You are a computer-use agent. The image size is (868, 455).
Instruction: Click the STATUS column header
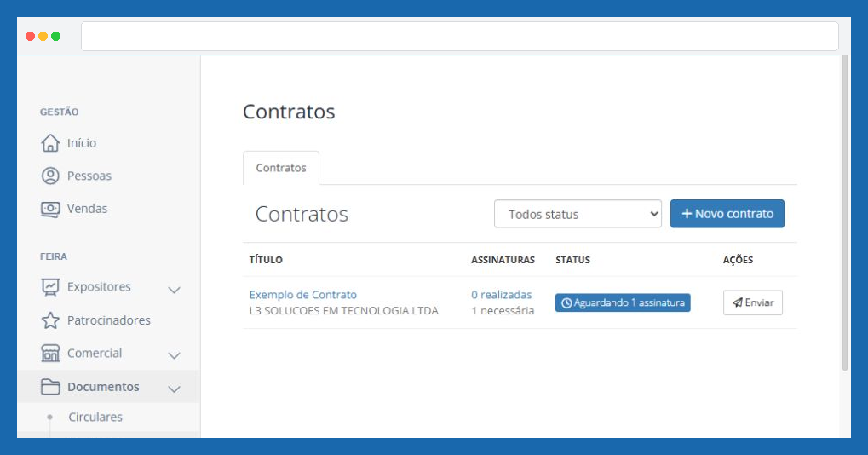click(x=573, y=260)
